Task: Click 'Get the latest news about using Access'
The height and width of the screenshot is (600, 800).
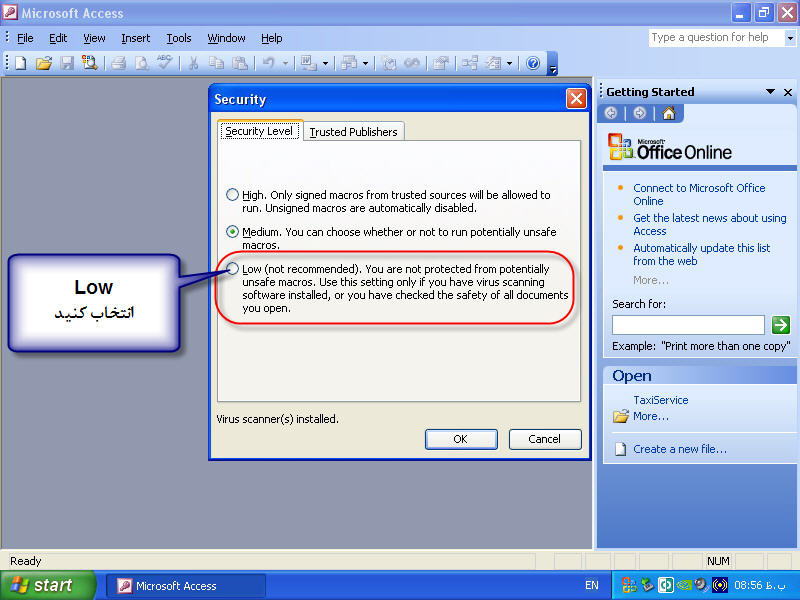Action: click(x=710, y=224)
